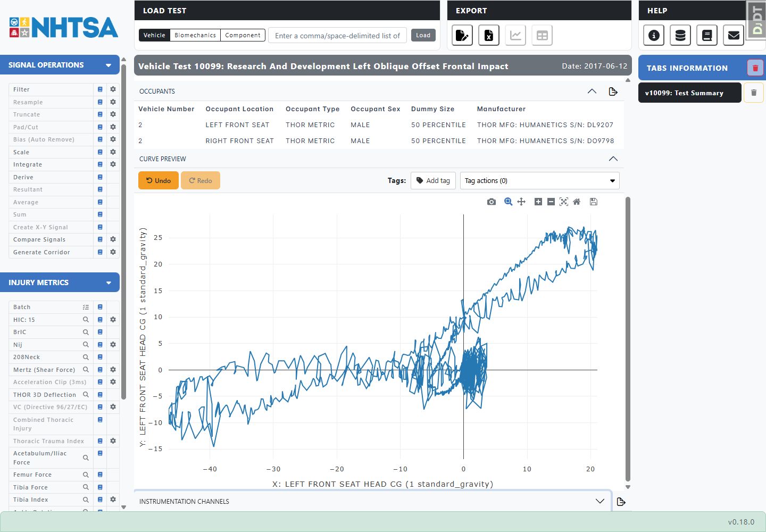Click the Nij magnifier icon
766x532 pixels.
pos(86,345)
